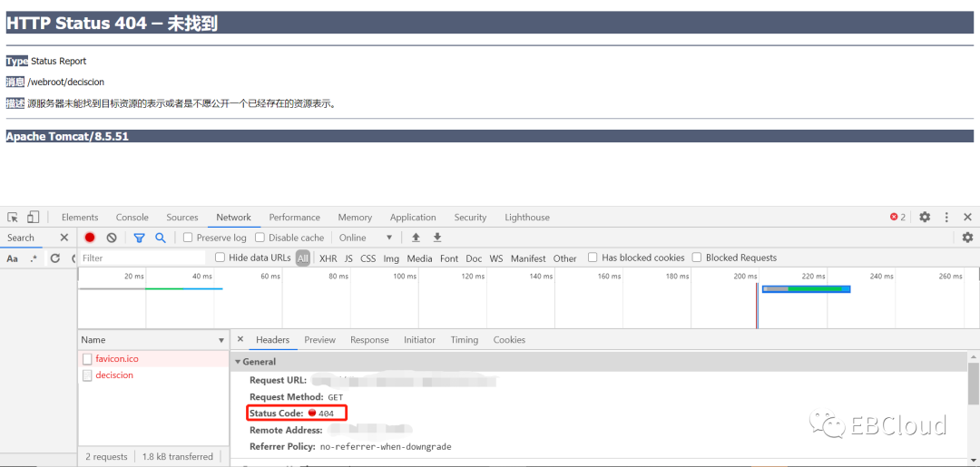Enable the Preserve log checkbox
The height and width of the screenshot is (467, 980).
[x=188, y=238]
